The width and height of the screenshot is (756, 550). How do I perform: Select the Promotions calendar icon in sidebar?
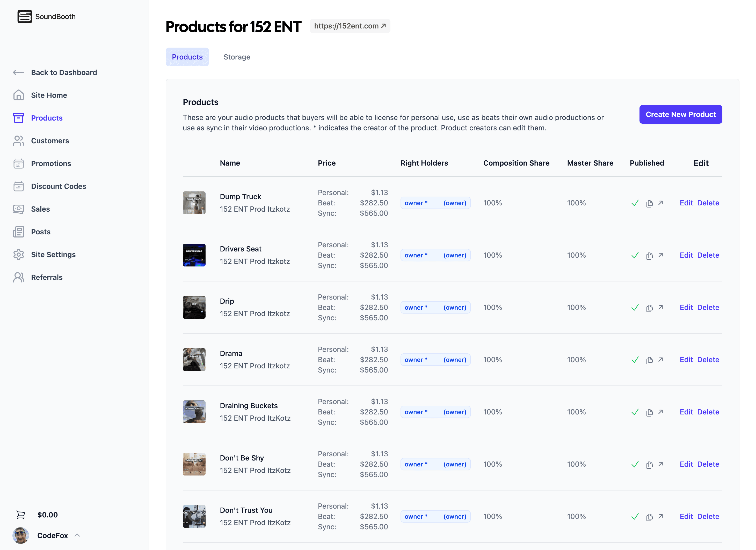coord(18,163)
